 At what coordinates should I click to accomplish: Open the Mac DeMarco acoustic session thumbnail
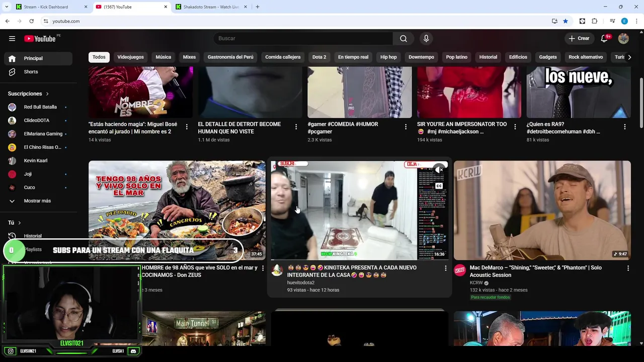click(x=542, y=210)
